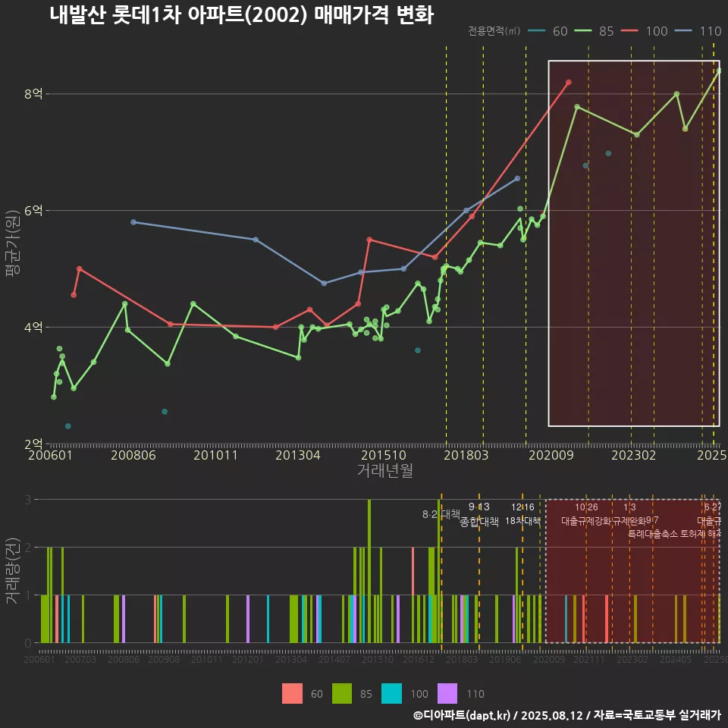Click the 201906 label on the volume chart axis

click(505, 659)
